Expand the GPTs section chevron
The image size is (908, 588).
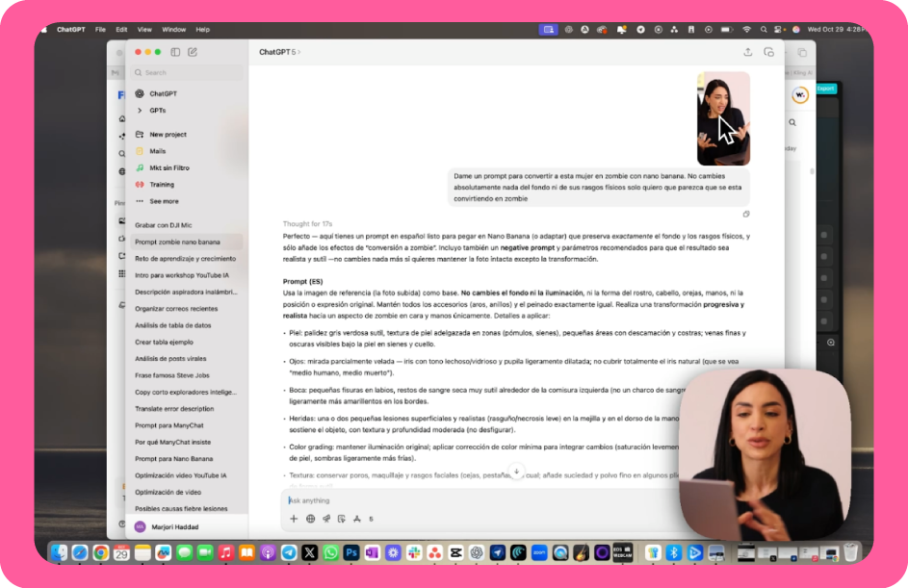click(140, 111)
